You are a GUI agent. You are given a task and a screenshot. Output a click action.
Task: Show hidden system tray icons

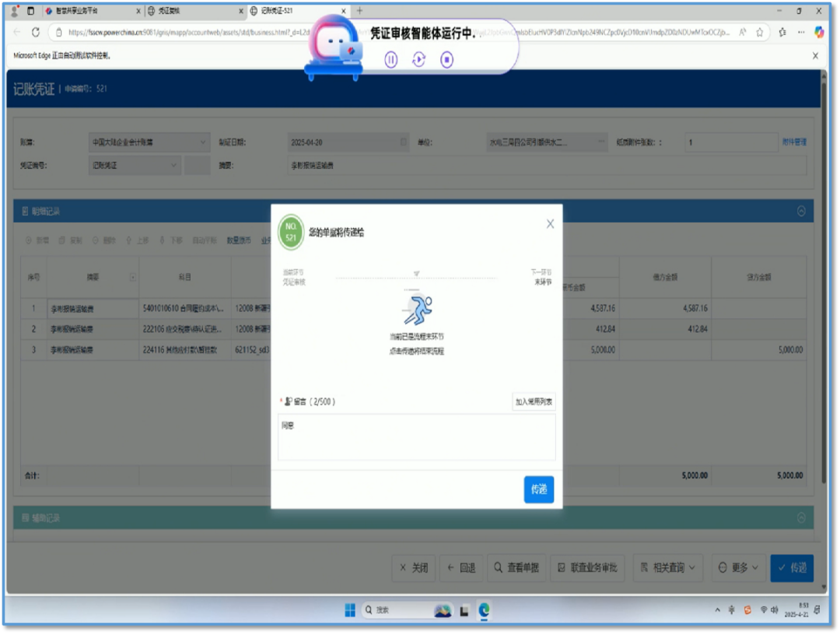coord(717,611)
